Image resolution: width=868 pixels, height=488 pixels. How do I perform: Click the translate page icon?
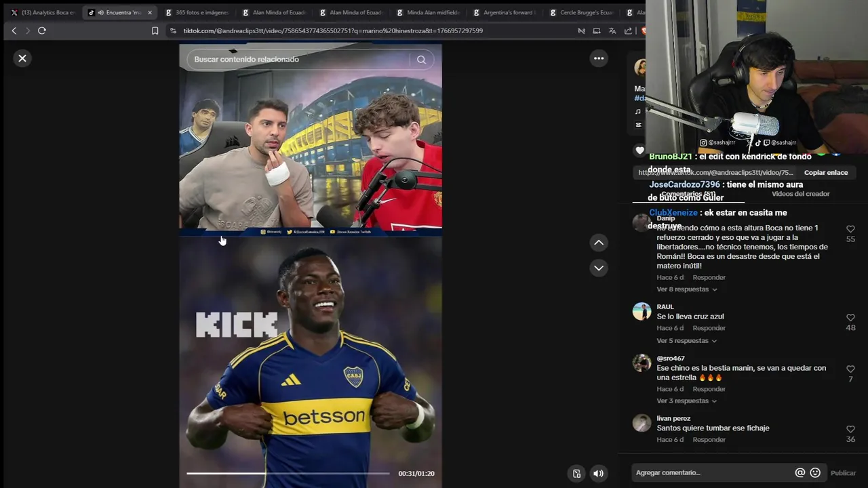(612, 30)
